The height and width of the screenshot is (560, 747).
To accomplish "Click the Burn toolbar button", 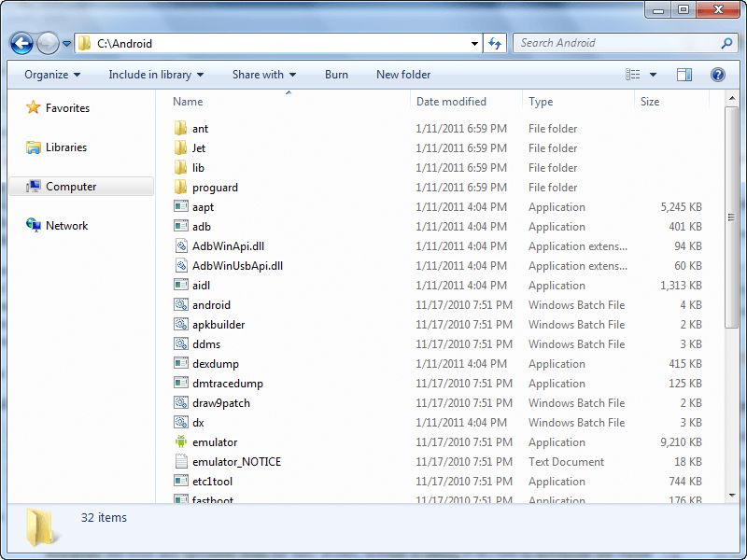I will click(336, 75).
